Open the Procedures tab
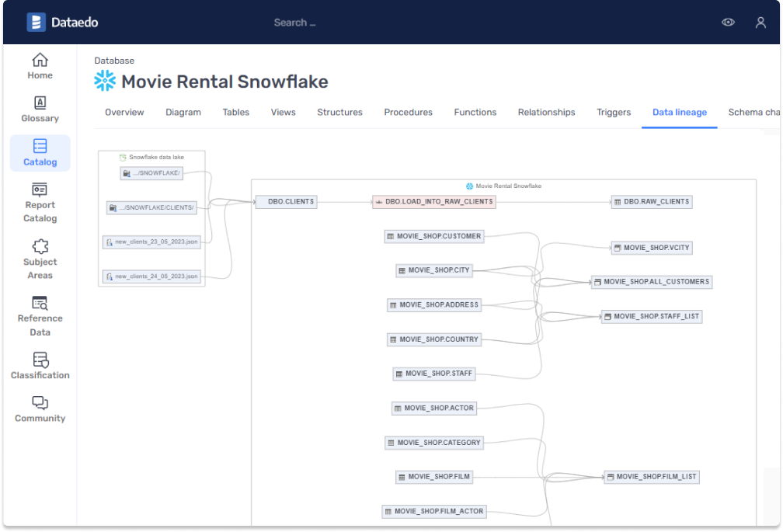The width and height of the screenshot is (783, 532). click(408, 113)
